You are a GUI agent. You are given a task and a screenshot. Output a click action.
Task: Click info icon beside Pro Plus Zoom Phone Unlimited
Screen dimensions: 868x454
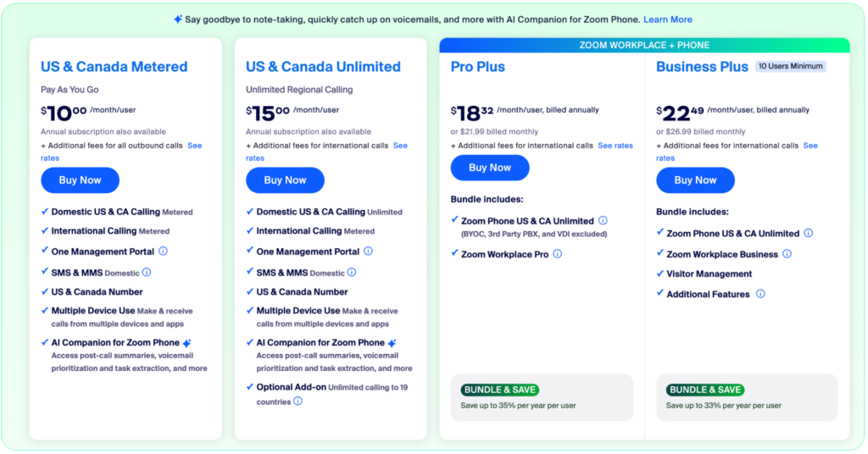coord(603,221)
